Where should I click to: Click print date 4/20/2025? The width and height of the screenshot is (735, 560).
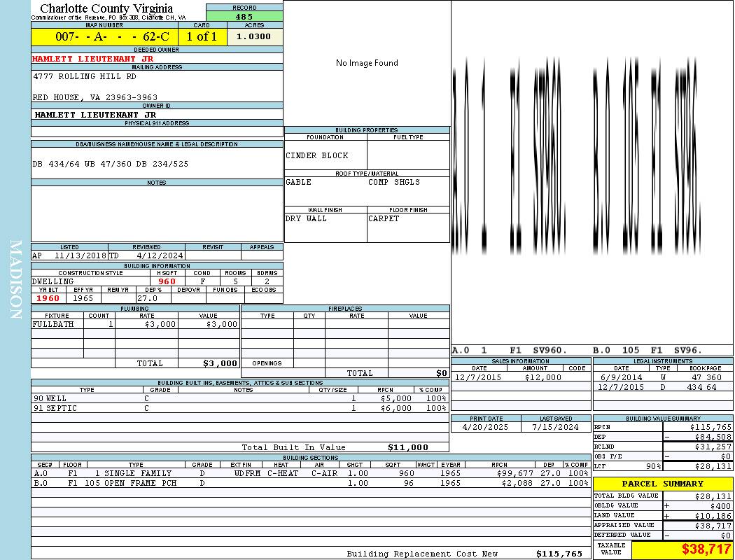point(485,427)
